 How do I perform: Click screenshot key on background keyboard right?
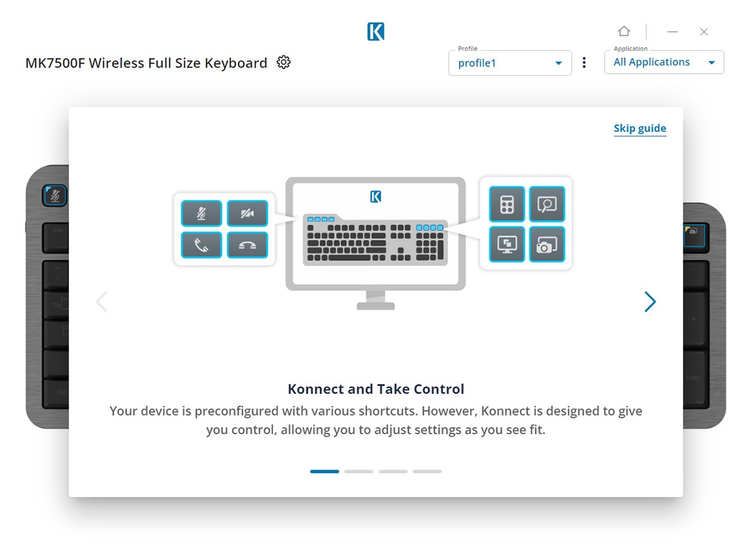pos(694,235)
